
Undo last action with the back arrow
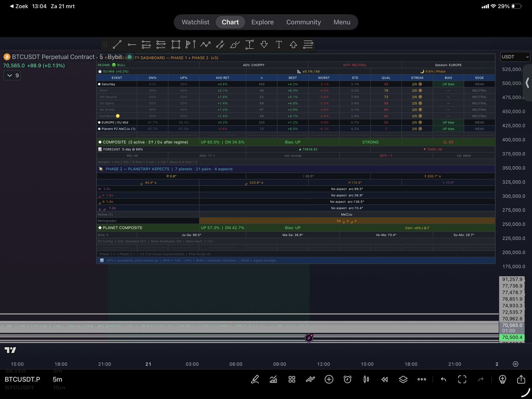pyautogui.click(x=443, y=379)
